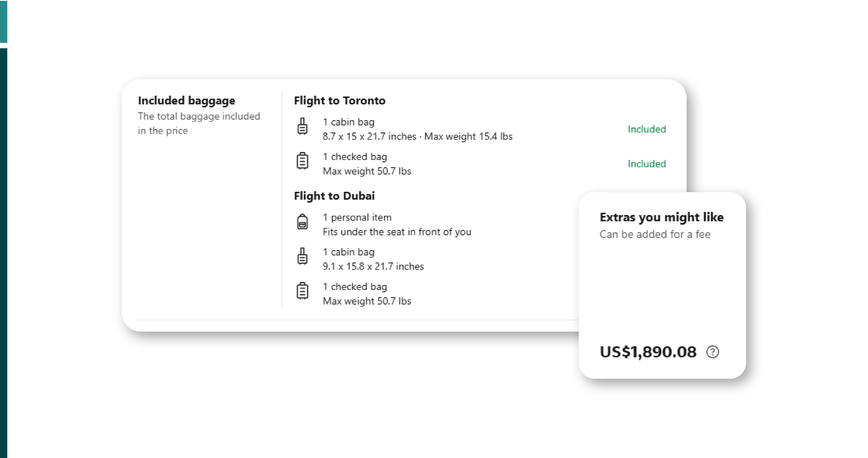Click the Dubai checked bag Max weight text

(x=367, y=301)
